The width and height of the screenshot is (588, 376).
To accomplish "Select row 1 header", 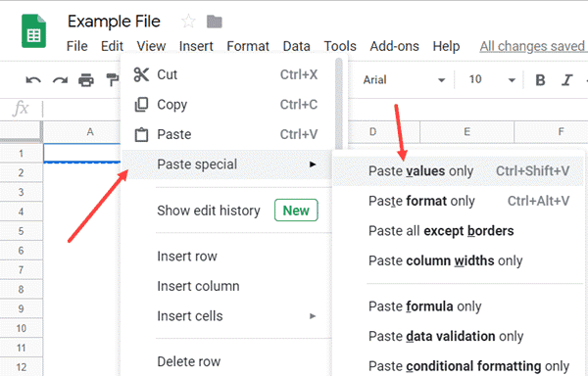I will coord(21,153).
